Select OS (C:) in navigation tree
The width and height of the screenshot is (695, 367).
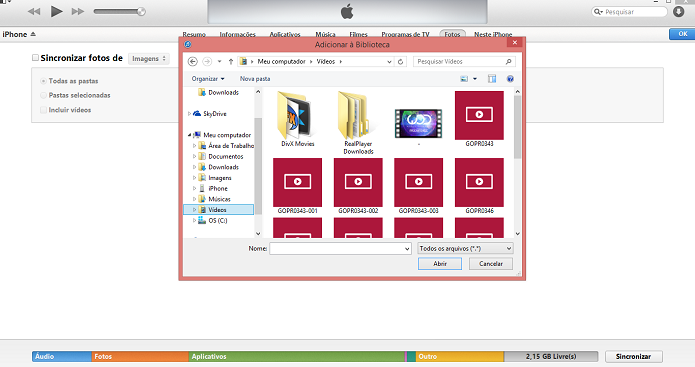pyautogui.click(x=218, y=220)
